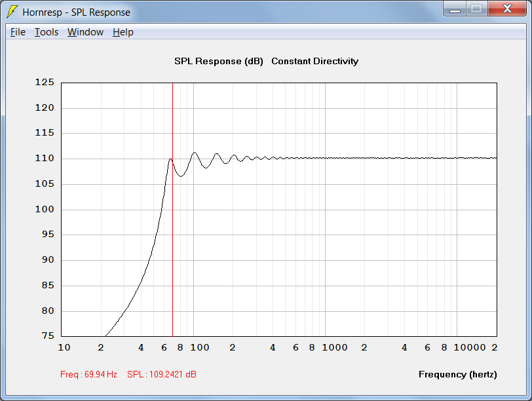The width and height of the screenshot is (532, 401).
Task: Click the Hornresp - SPL Response title text
Action: (76, 12)
